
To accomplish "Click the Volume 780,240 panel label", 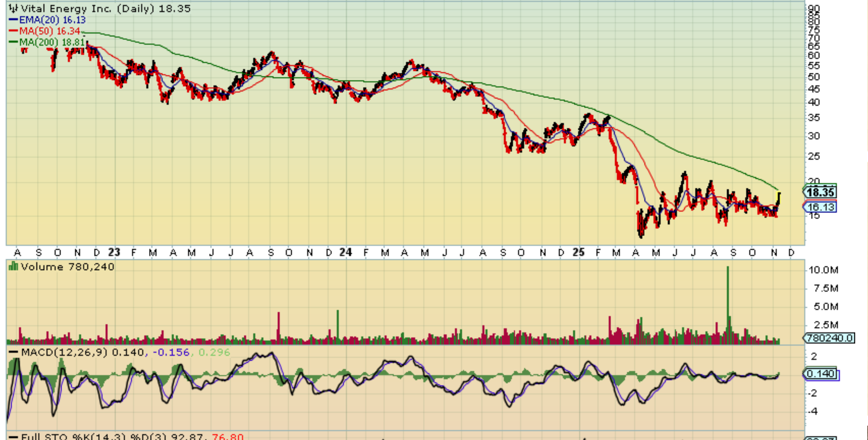I will pos(67,267).
